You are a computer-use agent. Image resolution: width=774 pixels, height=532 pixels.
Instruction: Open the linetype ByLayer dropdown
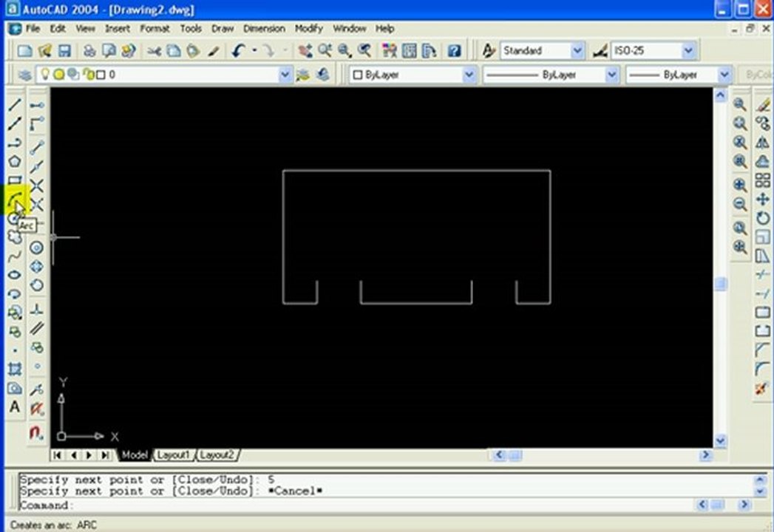click(611, 75)
